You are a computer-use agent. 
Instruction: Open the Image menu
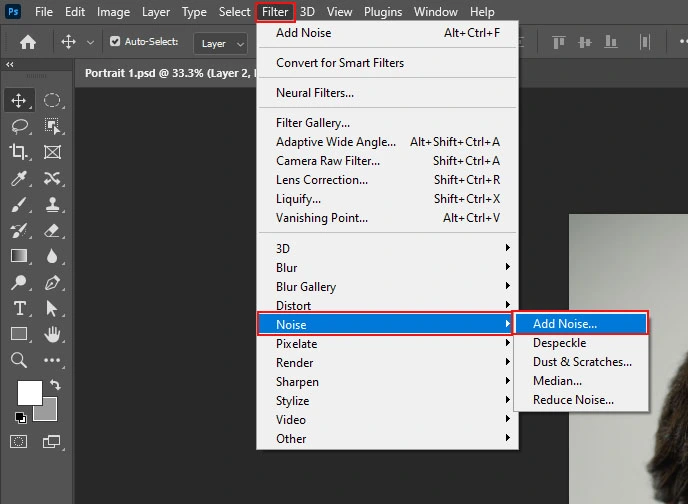pos(113,12)
